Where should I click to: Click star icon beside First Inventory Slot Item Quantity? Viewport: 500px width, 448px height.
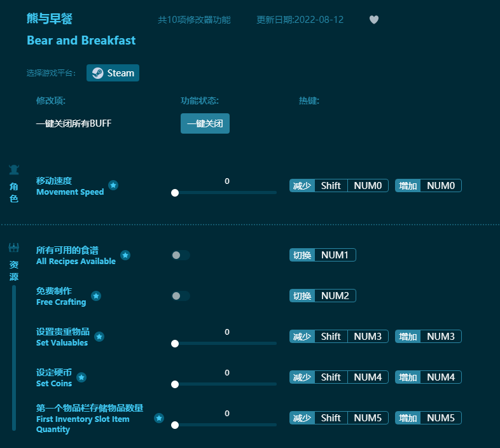pos(159,417)
